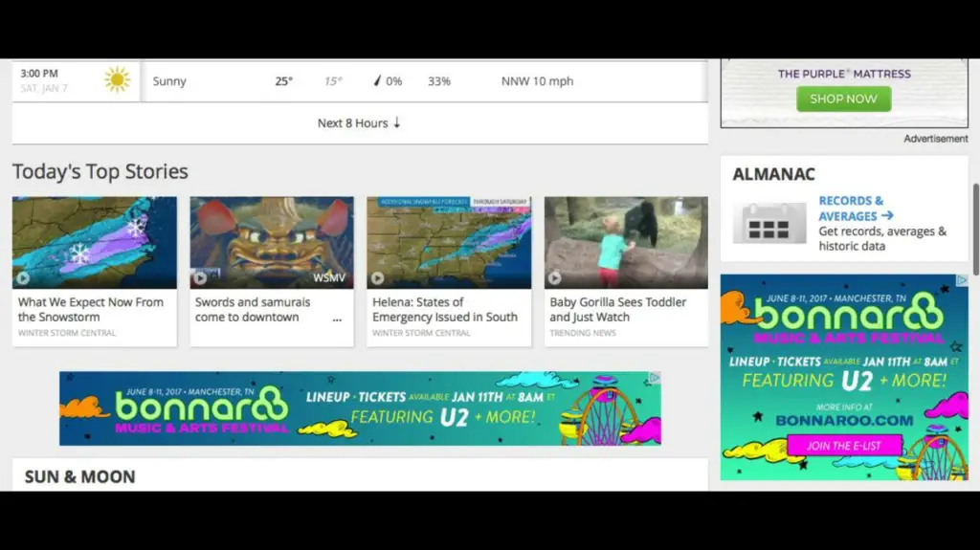Click the AdChoices icon on sidebar Bonnaroo ad

point(962,280)
